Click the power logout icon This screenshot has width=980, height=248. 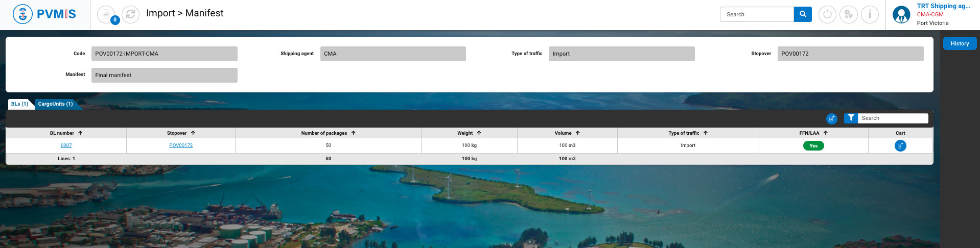[827, 14]
